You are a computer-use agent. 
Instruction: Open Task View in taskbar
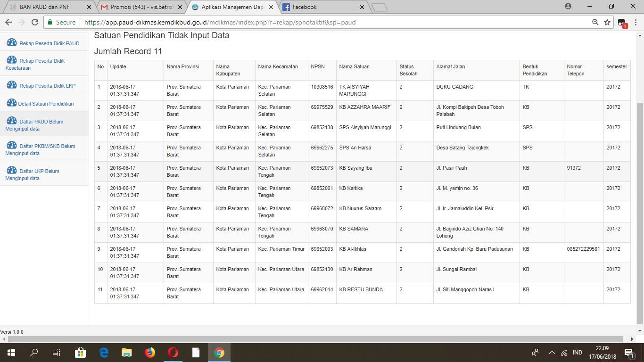[x=57, y=353]
